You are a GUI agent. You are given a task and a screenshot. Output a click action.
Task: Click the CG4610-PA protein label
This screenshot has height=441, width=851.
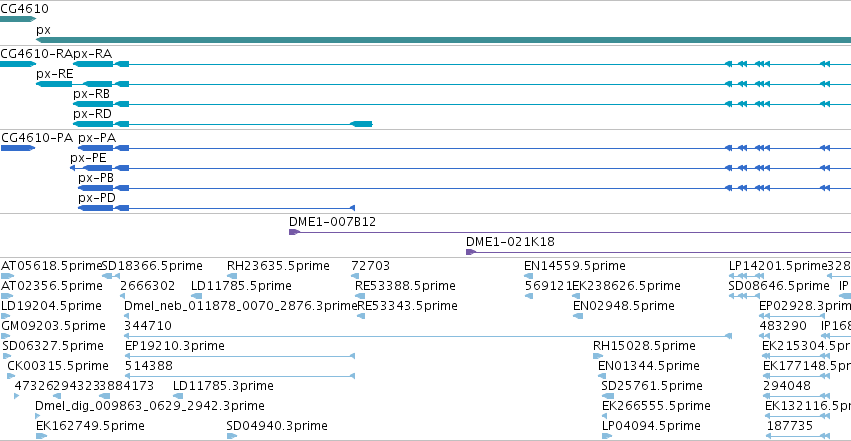point(37,138)
